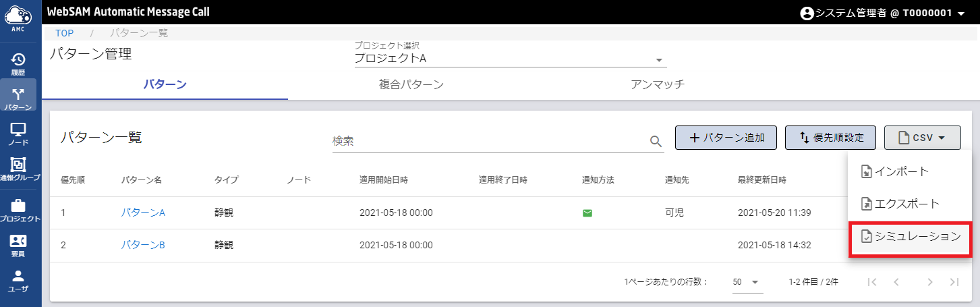Click the green mail notification icon
Screen dimensions: 980x307
coord(587,213)
